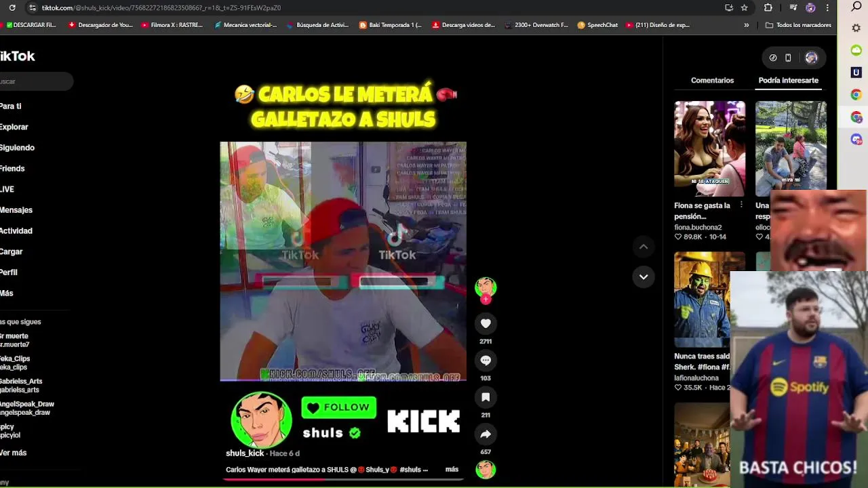Open Cargar in sidebar
The image size is (868, 488).
(12, 251)
